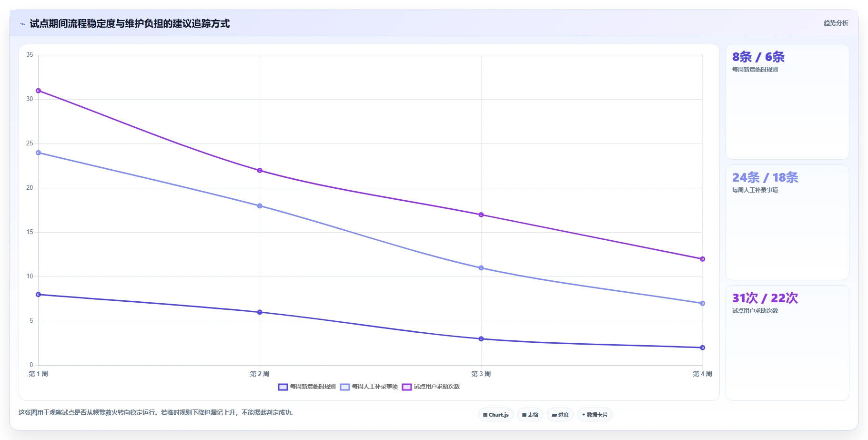
Task: Select the 人工补录 data point at 第 4 周 (7)
Action: [702, 303]
